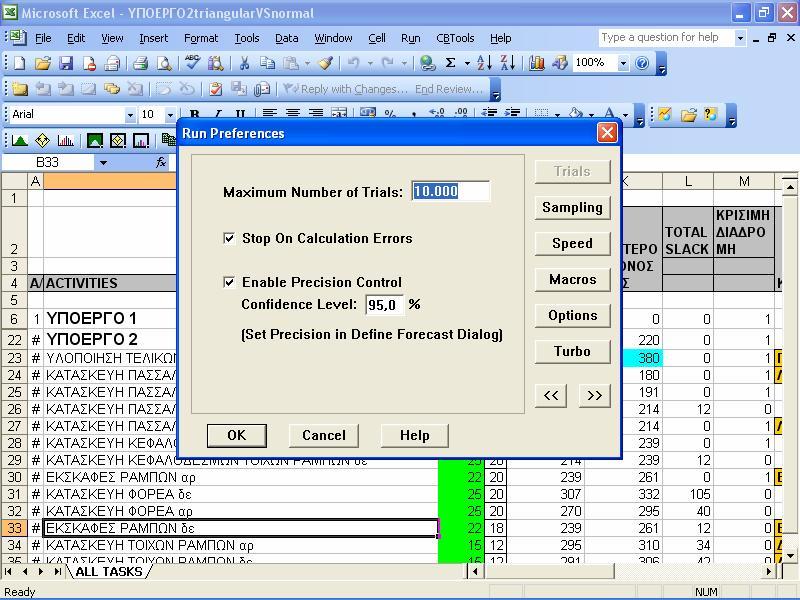Click the Define Forecast bar chart icon

66,140
